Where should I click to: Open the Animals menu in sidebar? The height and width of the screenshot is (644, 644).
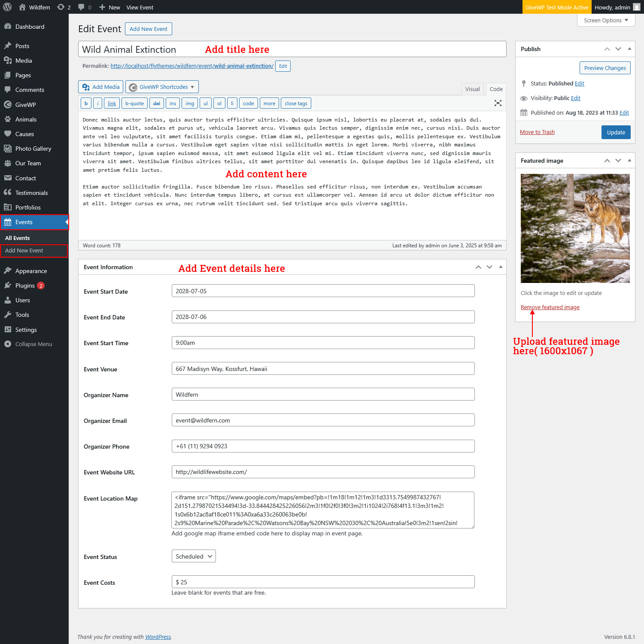26,119
